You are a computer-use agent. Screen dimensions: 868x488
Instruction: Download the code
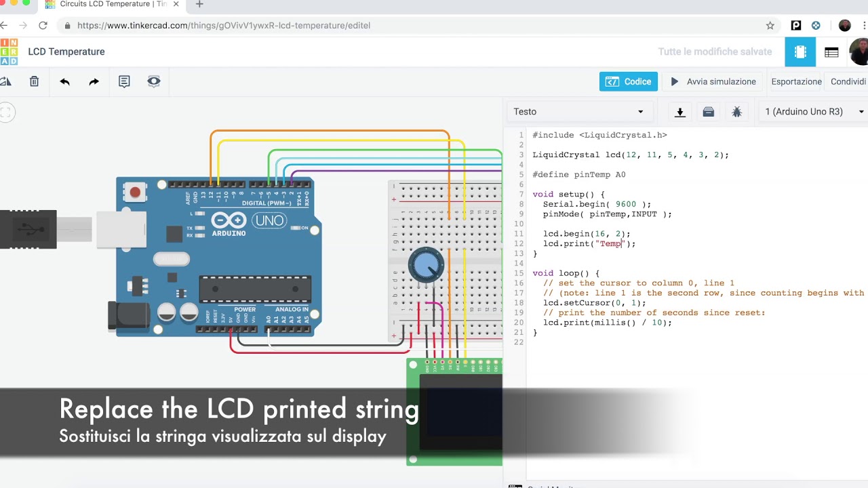(680, 112)
